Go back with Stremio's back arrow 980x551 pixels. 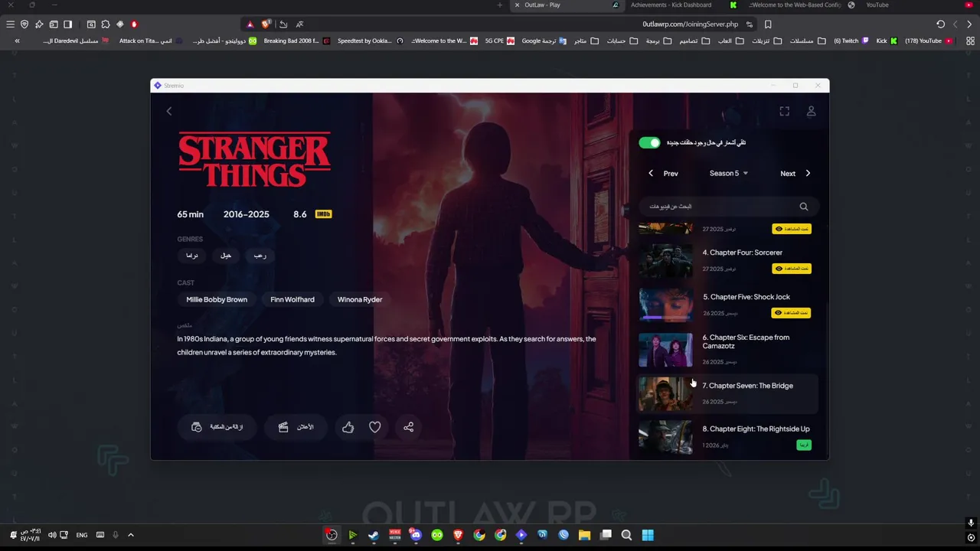coord(169,111)
